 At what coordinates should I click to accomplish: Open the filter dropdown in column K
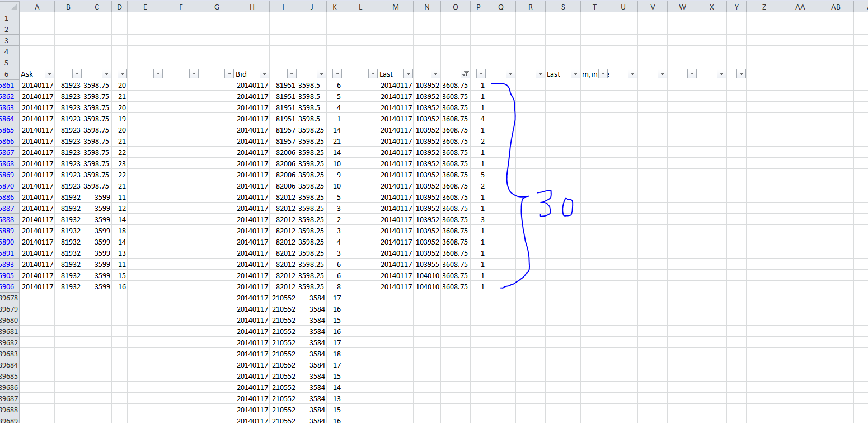tap(337, 74)
